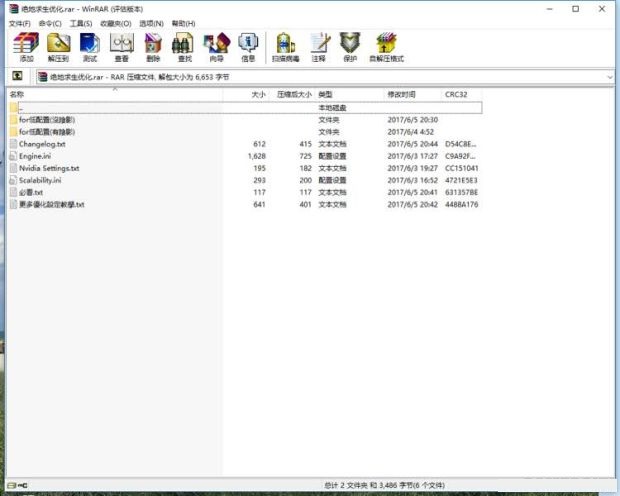This screenshot has height=496, width=620.
Task: Sort by the Size (大小) column header
Action: click(246, 95)
